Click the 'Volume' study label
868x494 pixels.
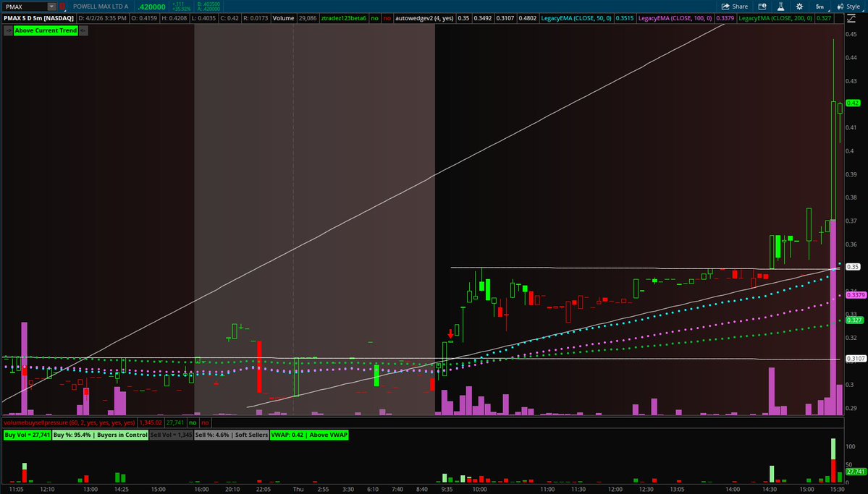[284, 18]
